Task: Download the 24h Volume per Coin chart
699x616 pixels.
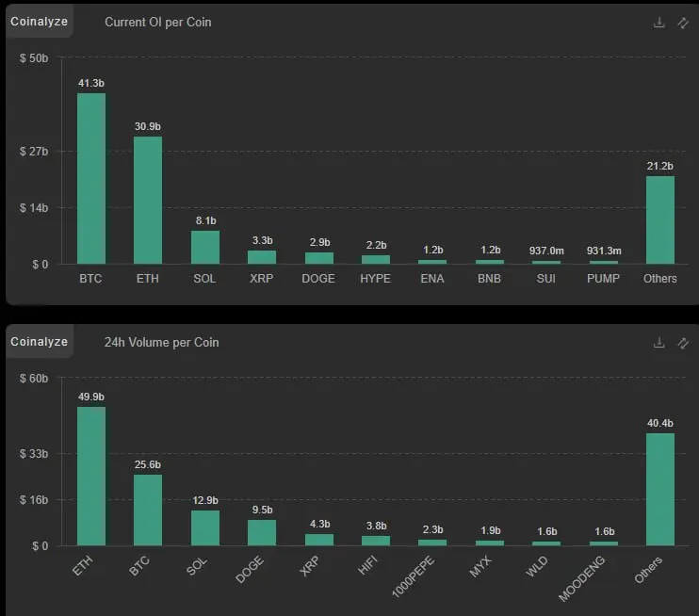Action: [659, 343]
